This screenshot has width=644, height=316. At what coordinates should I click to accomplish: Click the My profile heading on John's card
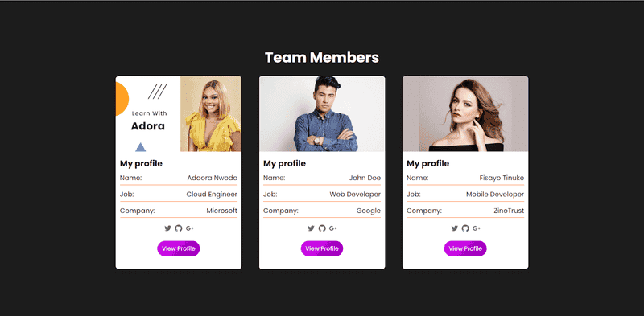point(284,164)
